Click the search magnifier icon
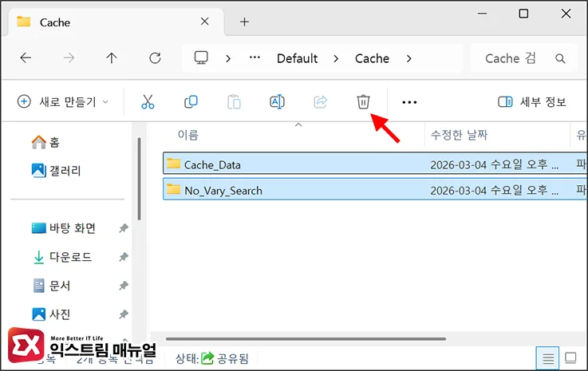The image size is (588, 371). point(560,58)
